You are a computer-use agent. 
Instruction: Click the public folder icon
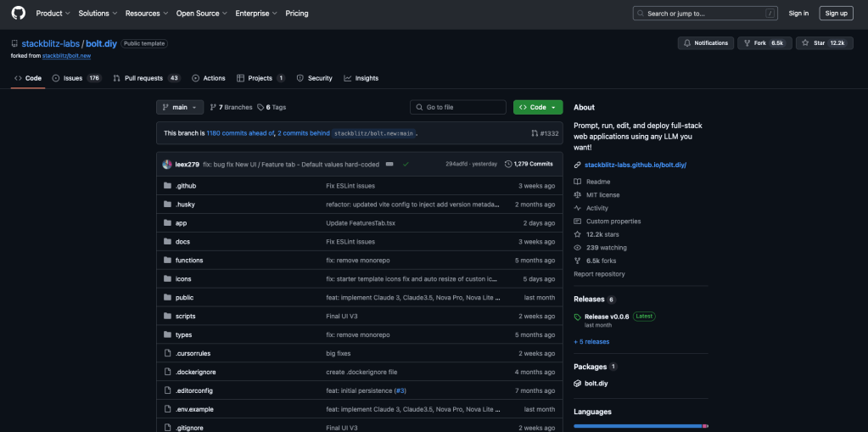click(168, 297)
